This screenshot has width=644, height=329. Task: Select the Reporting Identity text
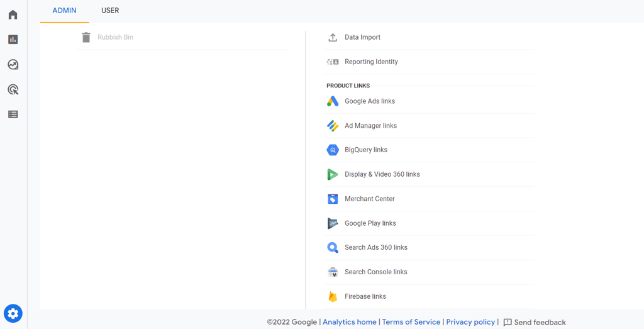(371, 62)
